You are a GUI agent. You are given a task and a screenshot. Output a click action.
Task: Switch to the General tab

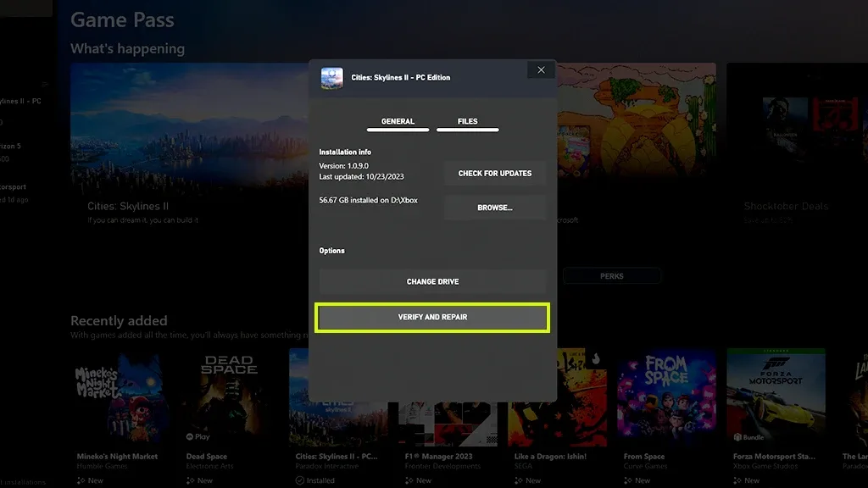point(398,123)
